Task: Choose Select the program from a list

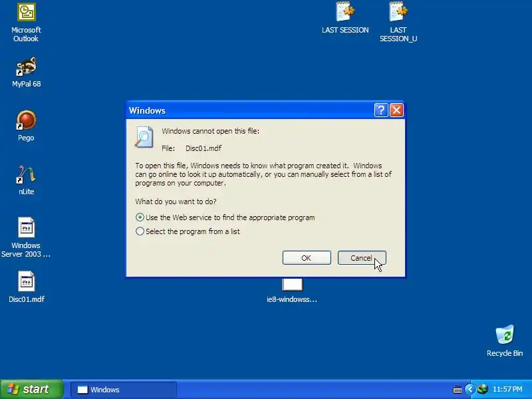Action: point(188,231)
